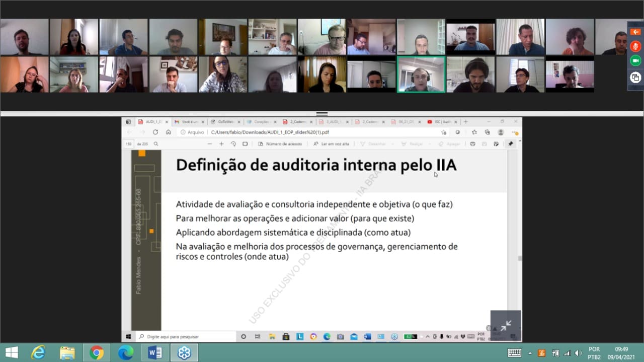644x362 pixels.
Task: Expand the GoToMeeting control panel with orange arrow
Action: pyautogui.click(x=635, y=32)
